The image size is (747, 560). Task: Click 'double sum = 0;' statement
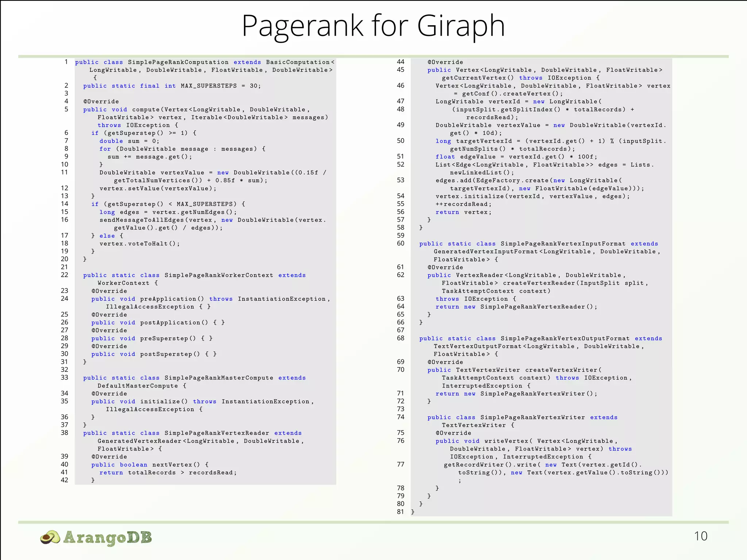tap(129, 141)
